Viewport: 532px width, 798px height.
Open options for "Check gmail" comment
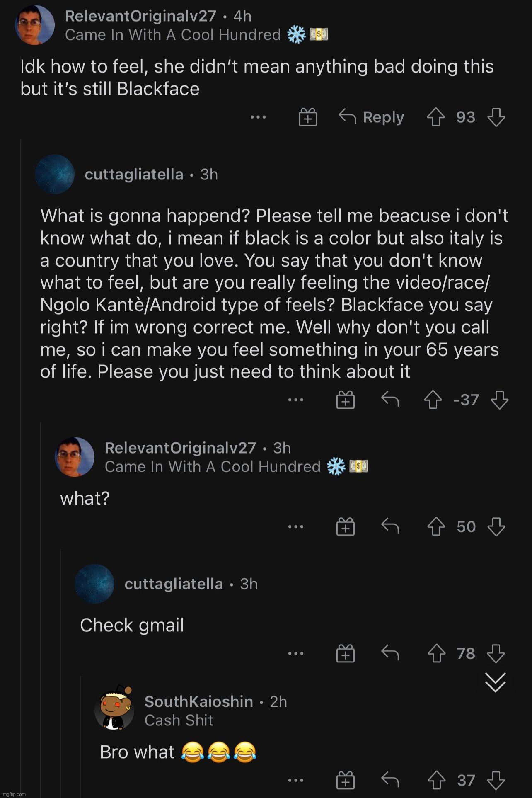click(x=296, y=654)
